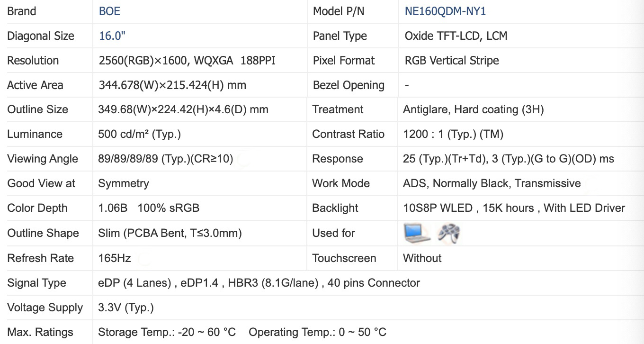Click the 'Work Mode' label

(341, 183)
